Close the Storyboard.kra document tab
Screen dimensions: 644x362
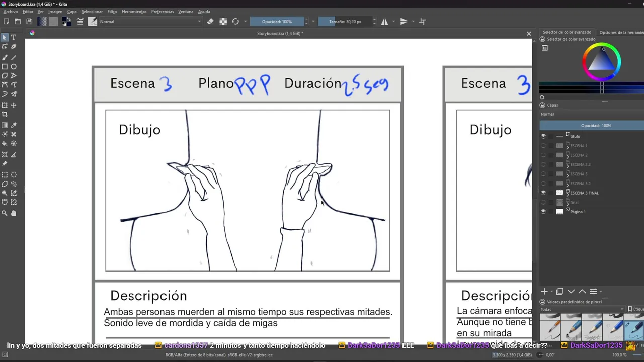coord(529,34)
